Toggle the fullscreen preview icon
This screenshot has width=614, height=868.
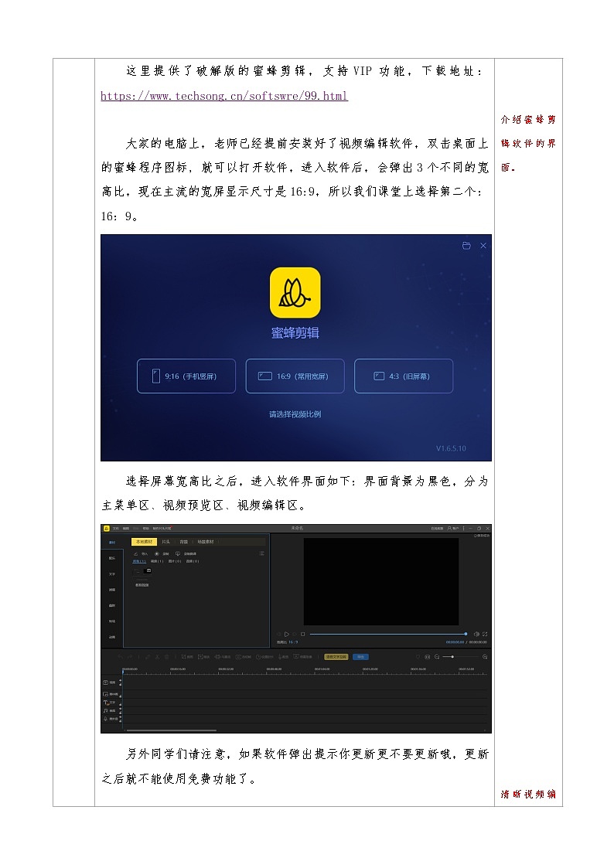click(485, 635)
